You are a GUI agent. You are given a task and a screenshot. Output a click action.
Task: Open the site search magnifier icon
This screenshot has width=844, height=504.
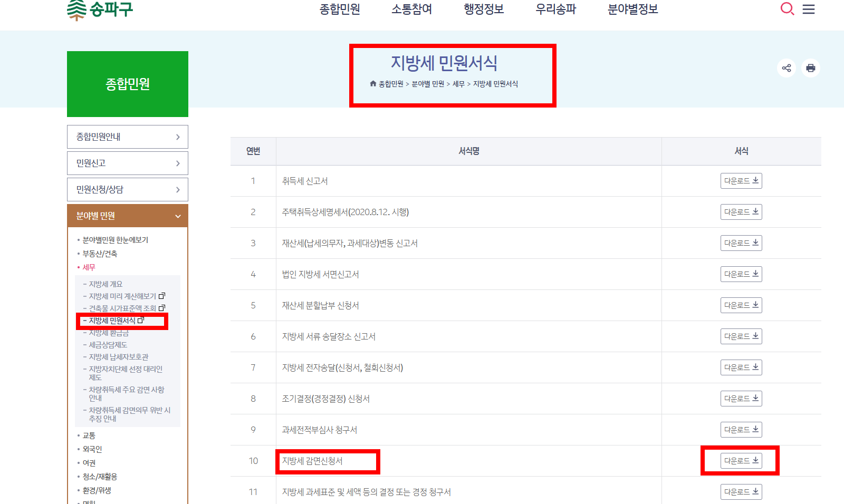tap(787, 9)
